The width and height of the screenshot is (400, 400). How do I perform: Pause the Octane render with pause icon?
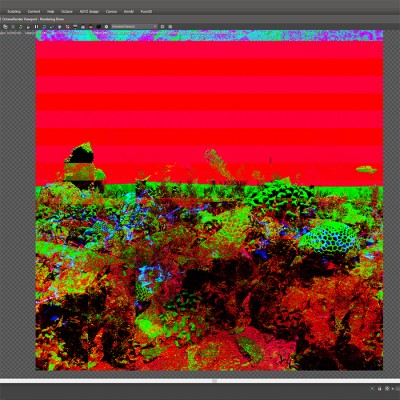36,27
